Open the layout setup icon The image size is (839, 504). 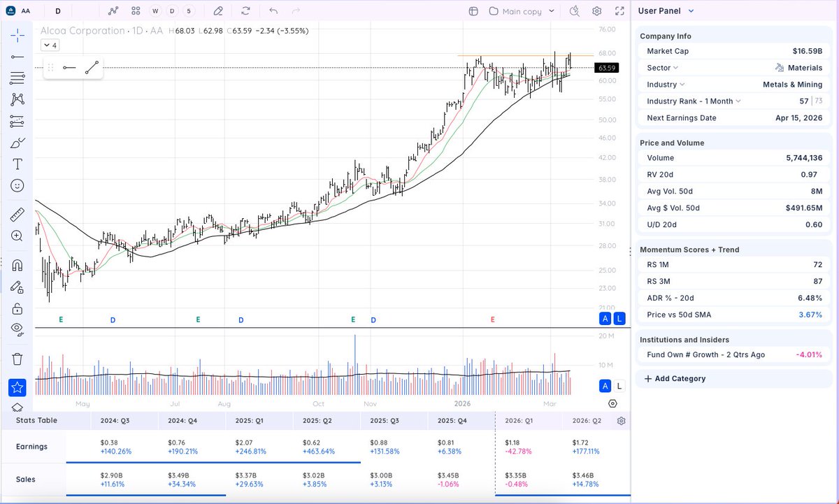click(473, 11)
